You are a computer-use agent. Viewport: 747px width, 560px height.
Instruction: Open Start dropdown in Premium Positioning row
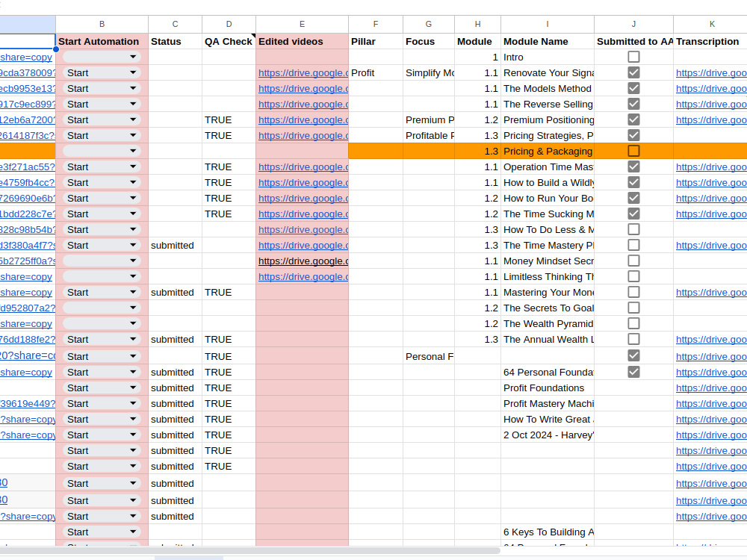click(x=102, y=120)
